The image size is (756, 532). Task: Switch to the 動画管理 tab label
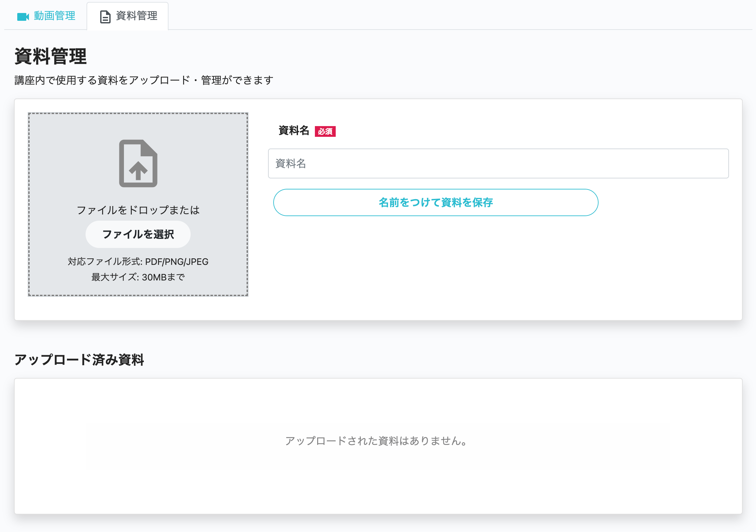(55, 16)
